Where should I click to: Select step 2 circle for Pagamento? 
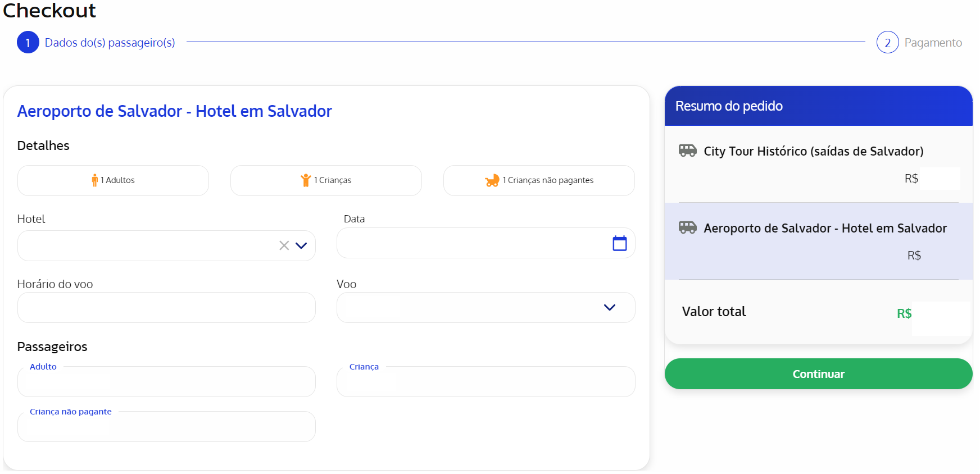click(887, 43)
